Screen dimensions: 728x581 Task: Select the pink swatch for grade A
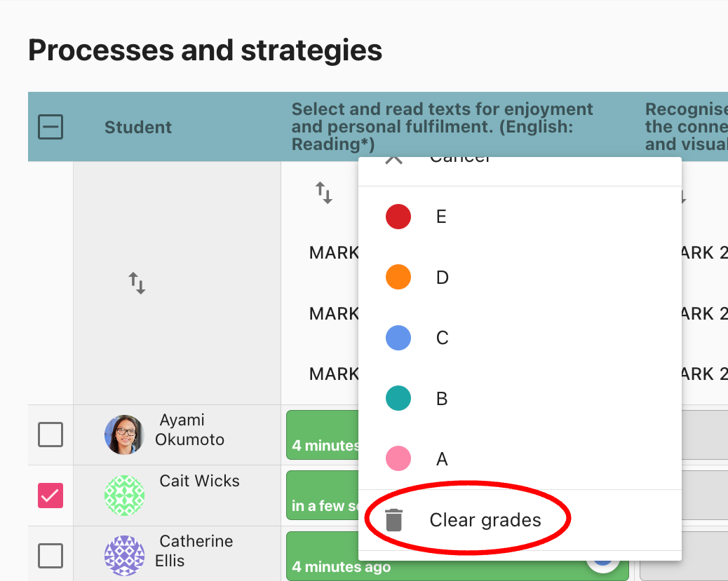pyautogui.click(x=398, y=459)
